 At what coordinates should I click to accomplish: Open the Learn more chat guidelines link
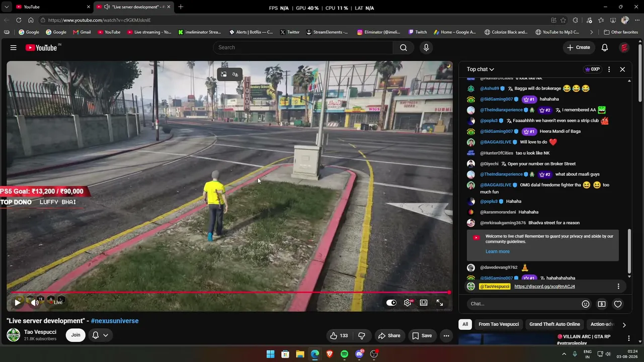point(498,251)
